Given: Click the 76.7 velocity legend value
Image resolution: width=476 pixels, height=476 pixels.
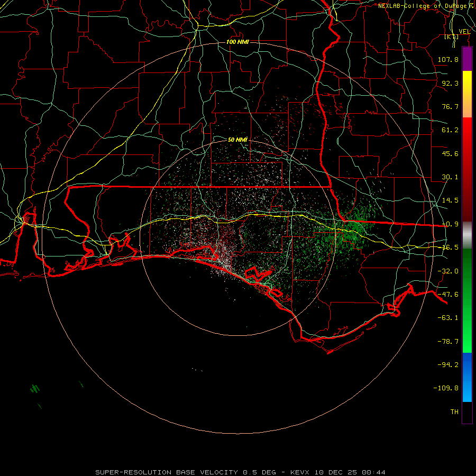Looking at the screenshot, I should (450, 106).
